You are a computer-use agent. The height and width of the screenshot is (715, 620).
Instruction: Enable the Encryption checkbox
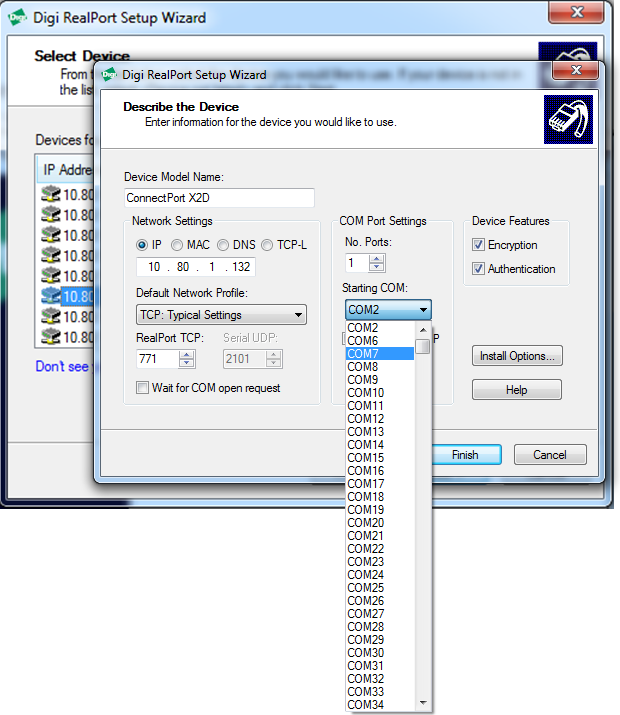pos(479,245)
